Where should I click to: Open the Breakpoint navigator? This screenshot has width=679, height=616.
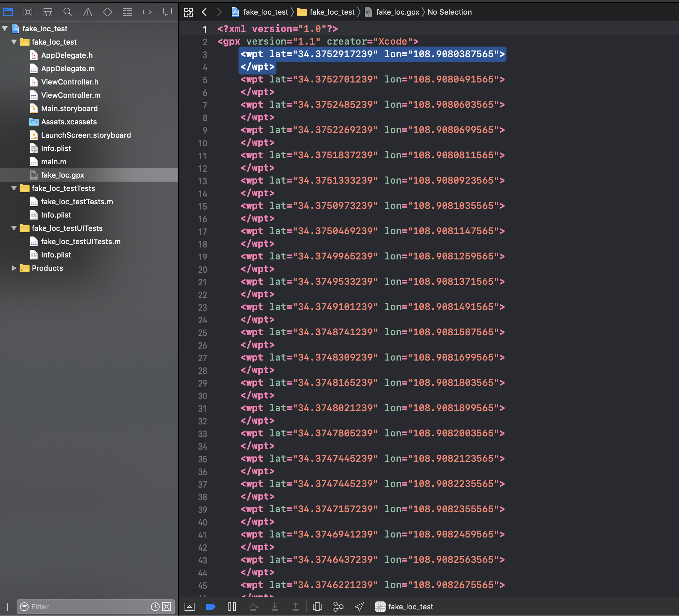coord(147,12)
